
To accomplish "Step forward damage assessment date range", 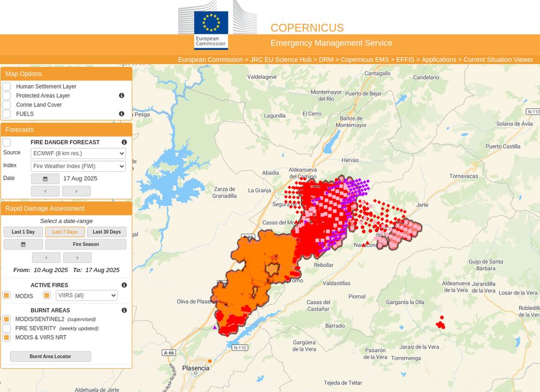I will 77,258.
